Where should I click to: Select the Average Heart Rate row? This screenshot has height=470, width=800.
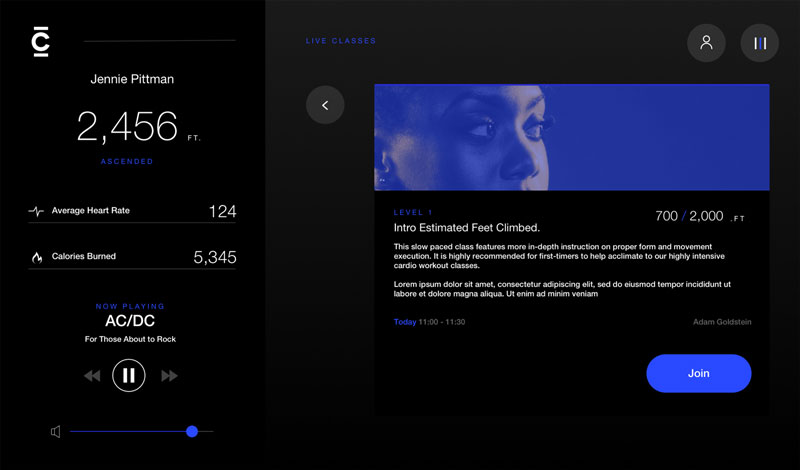tap(132, 211)
